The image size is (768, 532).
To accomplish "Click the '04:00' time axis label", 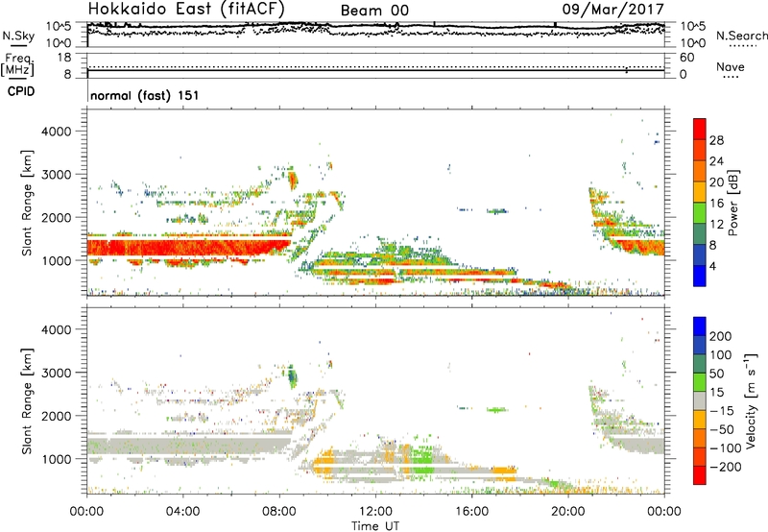I will (x=182, y=512).
